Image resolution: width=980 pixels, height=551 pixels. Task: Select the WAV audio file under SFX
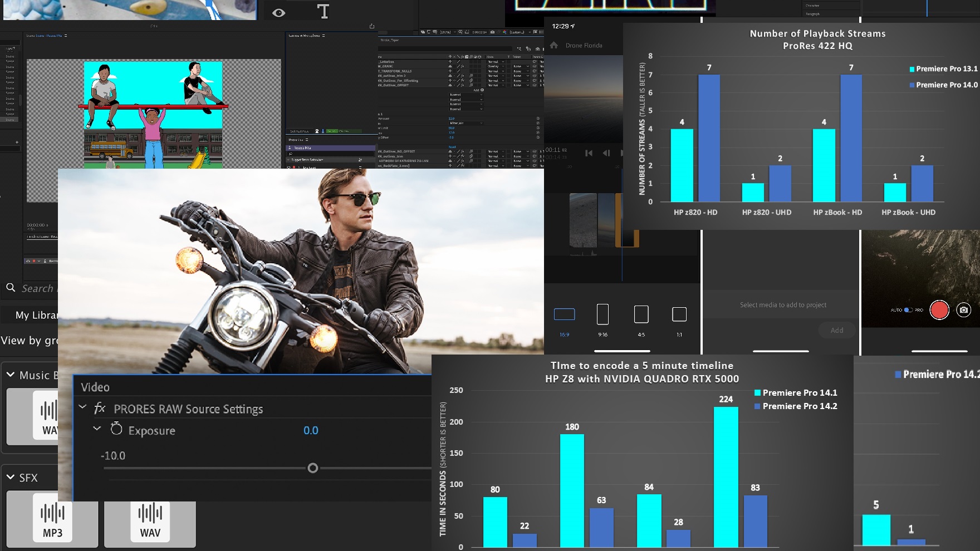point(150,521)
